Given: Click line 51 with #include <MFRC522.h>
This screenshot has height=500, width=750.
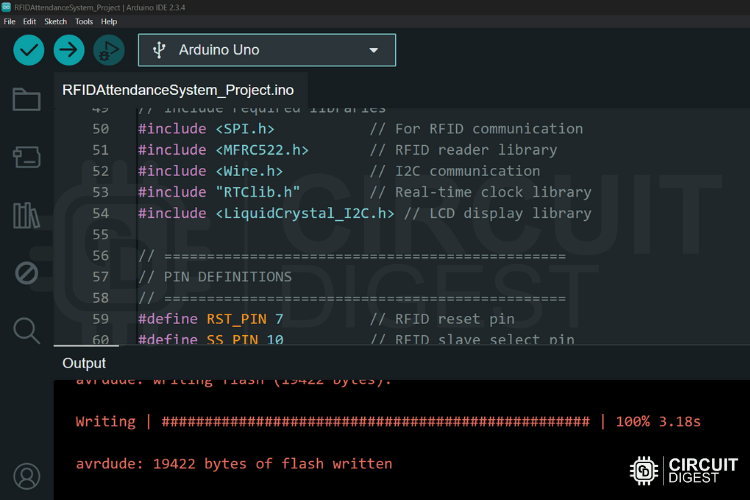Looking at the screenshot, I should (x=347, y=150).
